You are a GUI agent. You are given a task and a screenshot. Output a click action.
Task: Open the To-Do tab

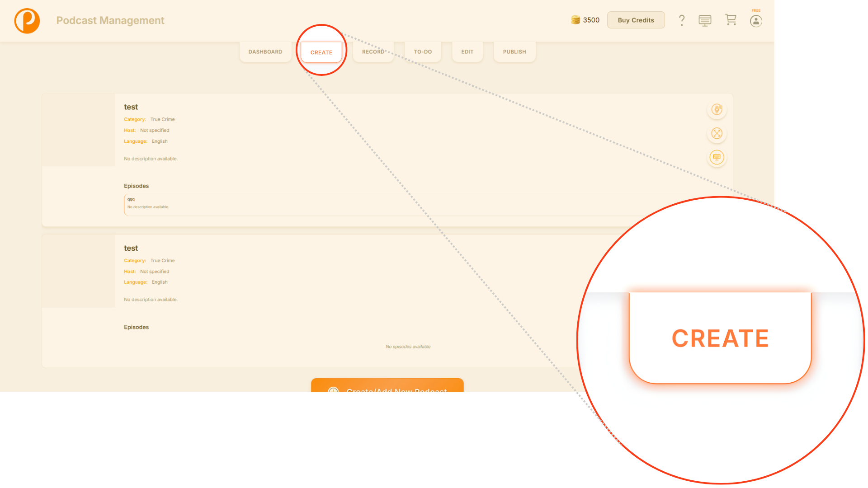pos(423,52)
